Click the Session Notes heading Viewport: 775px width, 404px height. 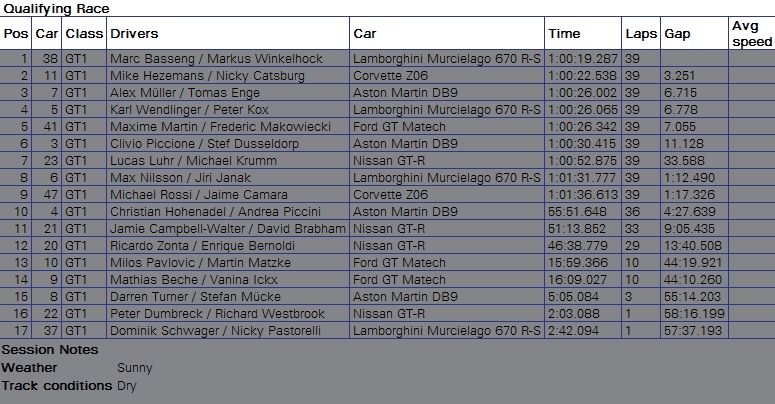pyautogui.click(x=50, y=350)
